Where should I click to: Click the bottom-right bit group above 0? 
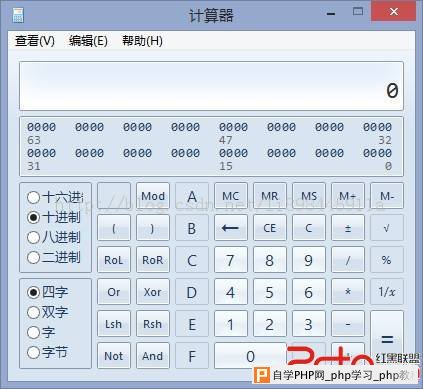click(377, 153)
